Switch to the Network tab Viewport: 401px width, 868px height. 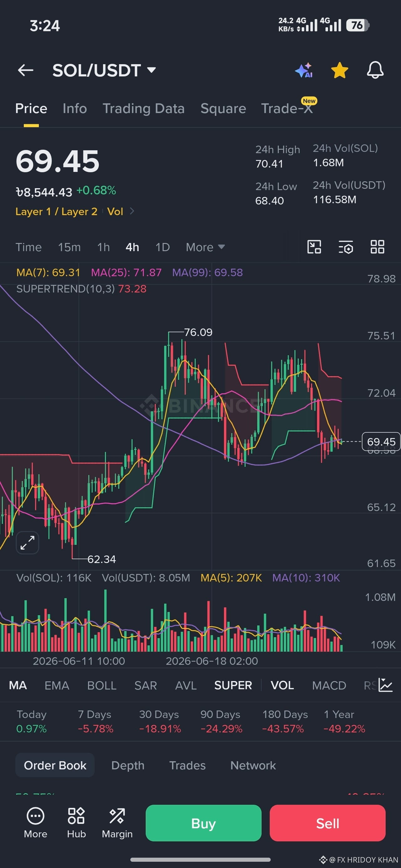pyautogui.click(x=253, y=765)
